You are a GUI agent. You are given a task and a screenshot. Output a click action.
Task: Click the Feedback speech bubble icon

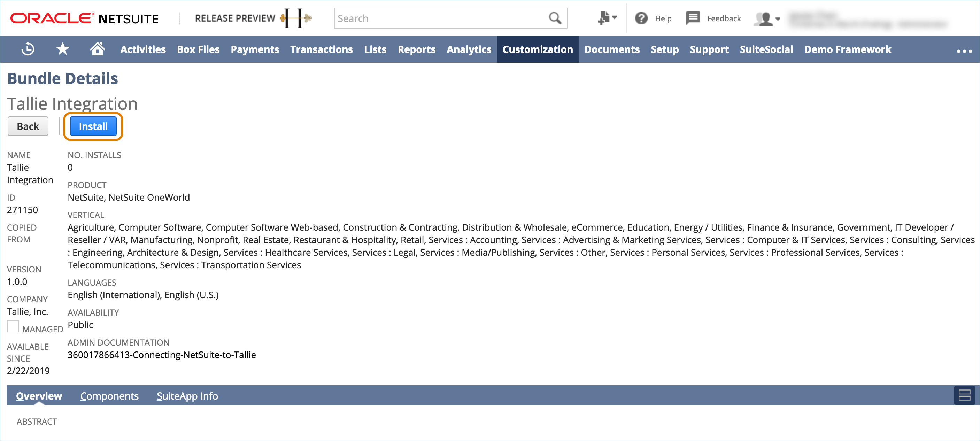pyautogui.click(x=693, y=18)
